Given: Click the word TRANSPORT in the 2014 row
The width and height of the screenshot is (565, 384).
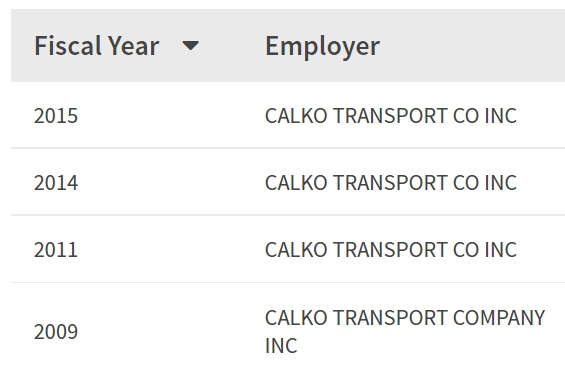Looking at the screenshot, I should [390, 183].
